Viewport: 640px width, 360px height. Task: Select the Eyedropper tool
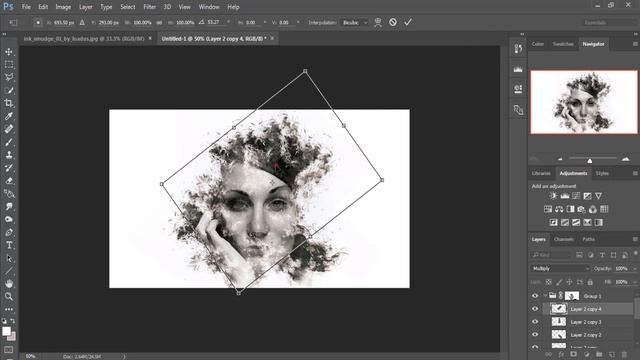pyautogui.click(x=9, y=116)
